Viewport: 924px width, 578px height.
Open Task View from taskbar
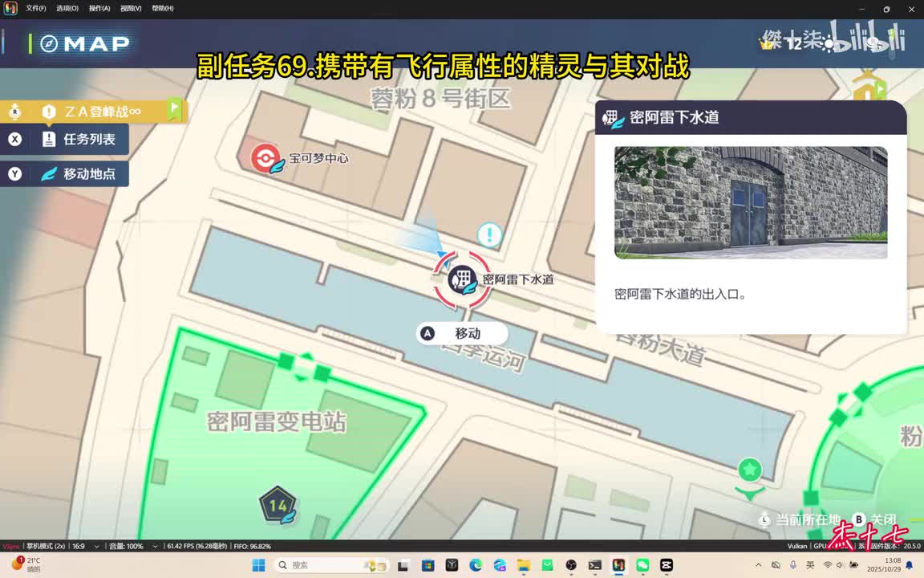pyautogui.click(x=403, y=565)
